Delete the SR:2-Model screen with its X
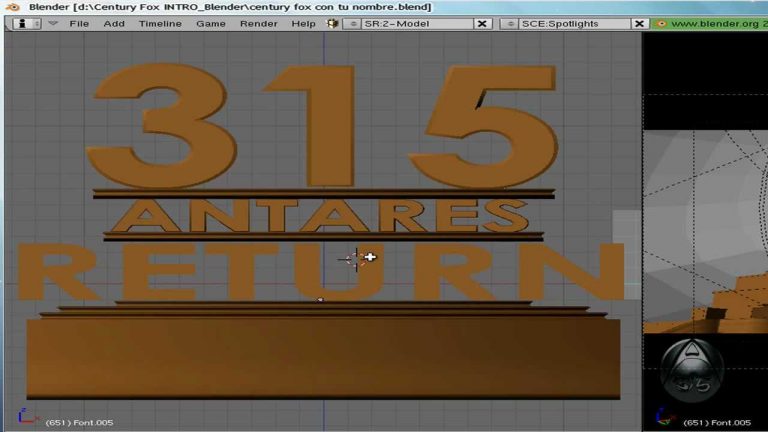The width and height of the screenshot is (768, 432). pyautogui.click(x=482, y=24)
